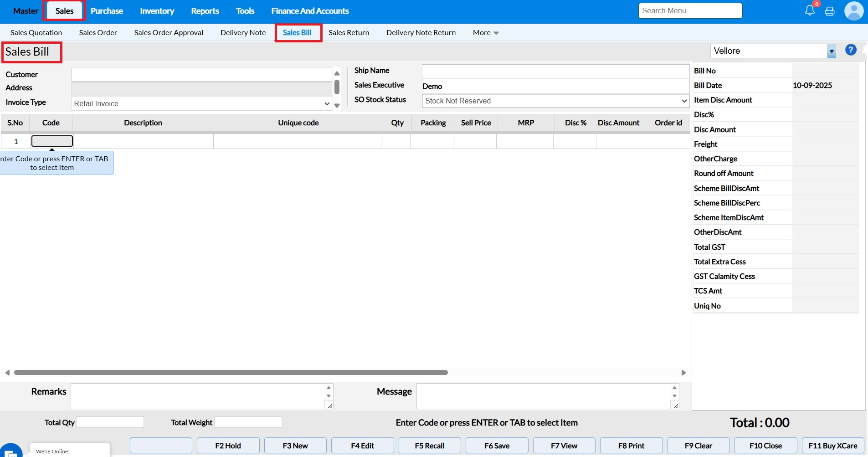The width and height of the screenshot is (868, 457).
Task: Expand the Vellore branch selector
Action: click(x=832, y=51)
